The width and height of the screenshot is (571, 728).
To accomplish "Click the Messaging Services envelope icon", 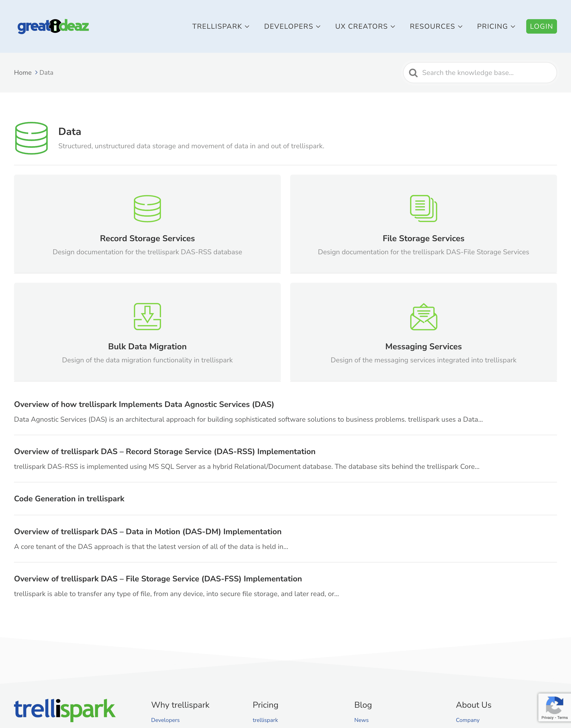I will click(423, 317).
